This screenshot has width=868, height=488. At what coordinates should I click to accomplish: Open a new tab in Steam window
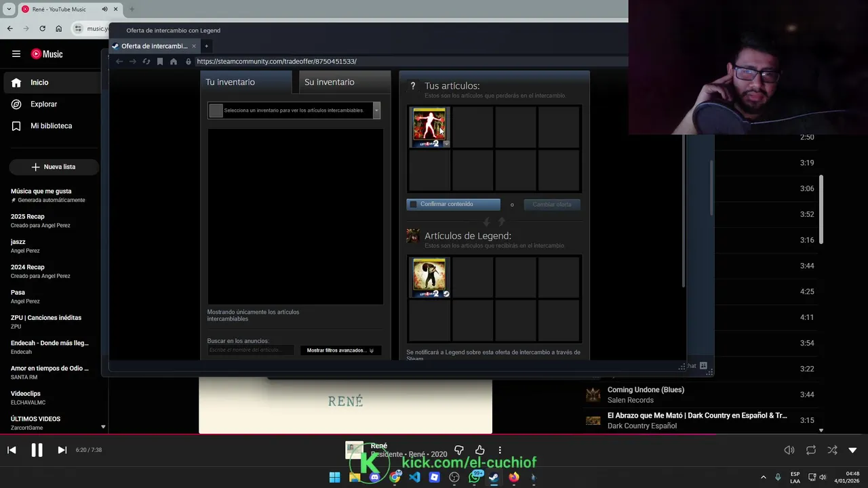click(206, 46)
